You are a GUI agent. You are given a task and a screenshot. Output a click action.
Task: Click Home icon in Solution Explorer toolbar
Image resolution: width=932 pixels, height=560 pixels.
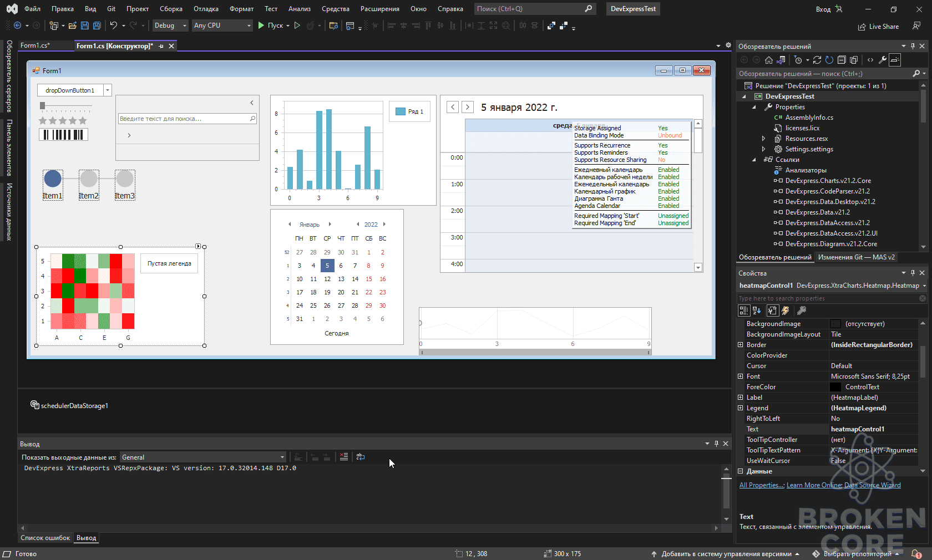768,60
